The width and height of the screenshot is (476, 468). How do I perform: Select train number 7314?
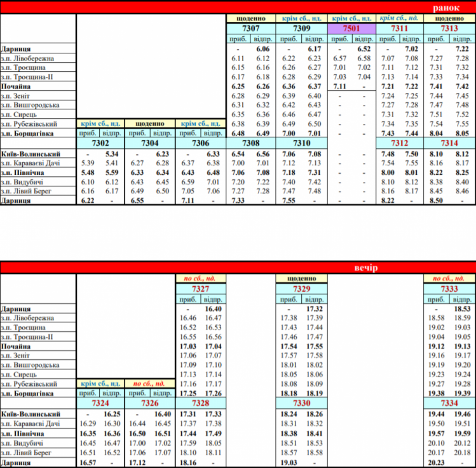click(449, 143)
